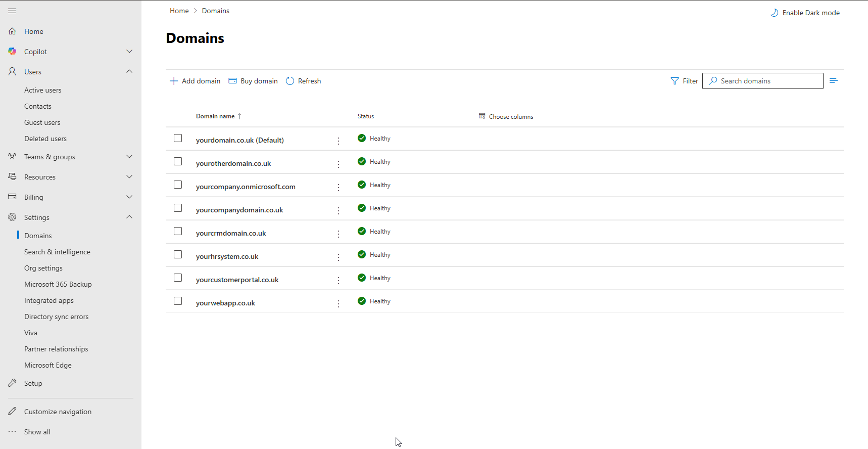The image size is (868, 449).
Task: Click Buy domain button
Action: coord(253,81)
